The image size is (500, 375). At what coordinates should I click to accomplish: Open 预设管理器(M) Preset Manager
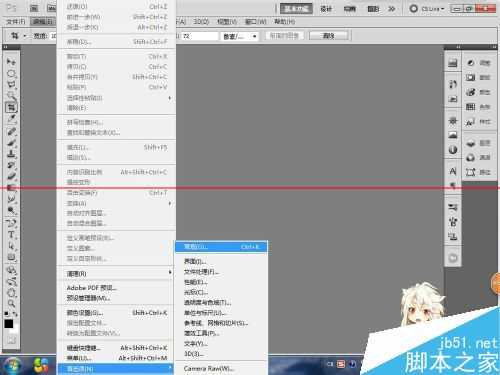pyautogui.click(x=116, y=298)
